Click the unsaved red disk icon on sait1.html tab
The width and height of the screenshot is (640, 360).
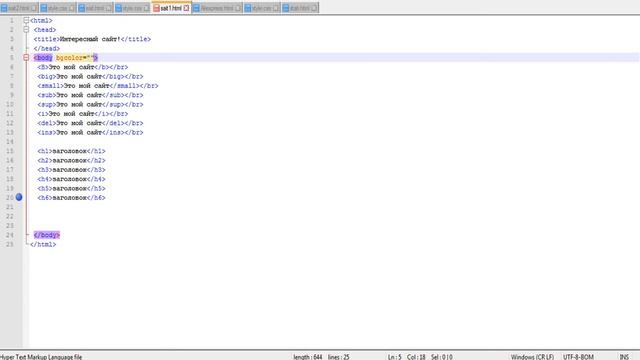(x=156, y=8)
